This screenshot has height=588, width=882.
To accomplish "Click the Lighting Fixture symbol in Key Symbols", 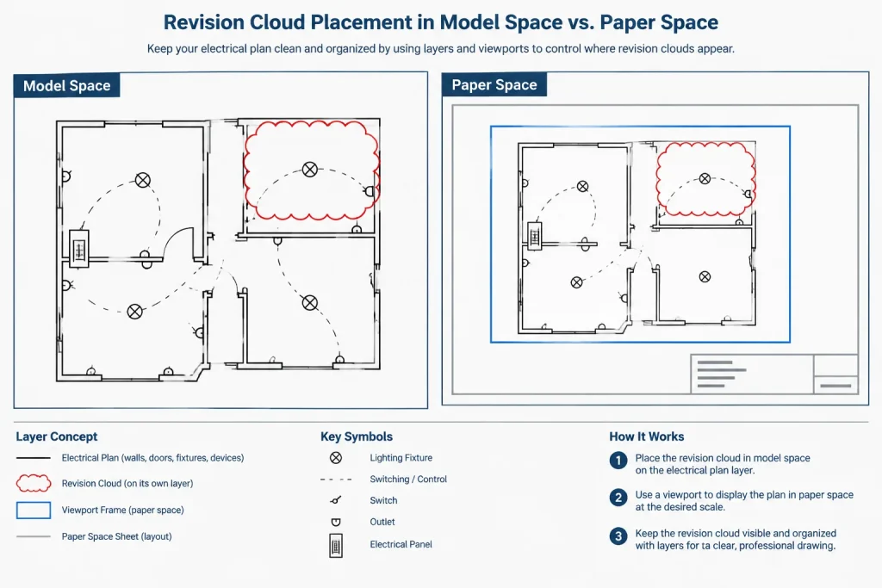I will [336, 458].
